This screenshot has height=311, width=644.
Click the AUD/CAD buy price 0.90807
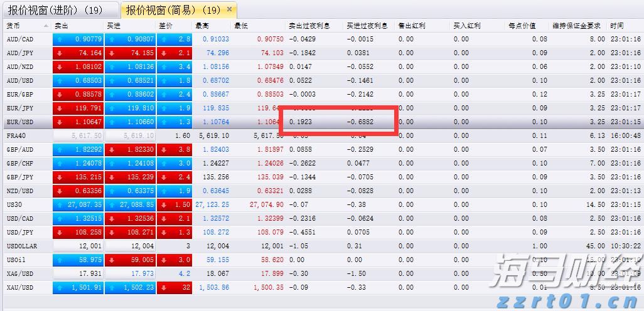click(140, 39)
